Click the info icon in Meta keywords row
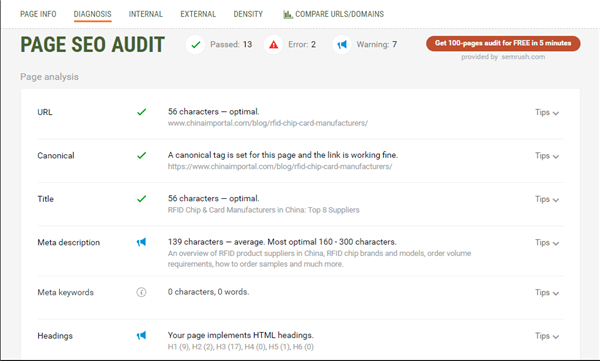The image size is (600, 361). [x=141, y=292]
